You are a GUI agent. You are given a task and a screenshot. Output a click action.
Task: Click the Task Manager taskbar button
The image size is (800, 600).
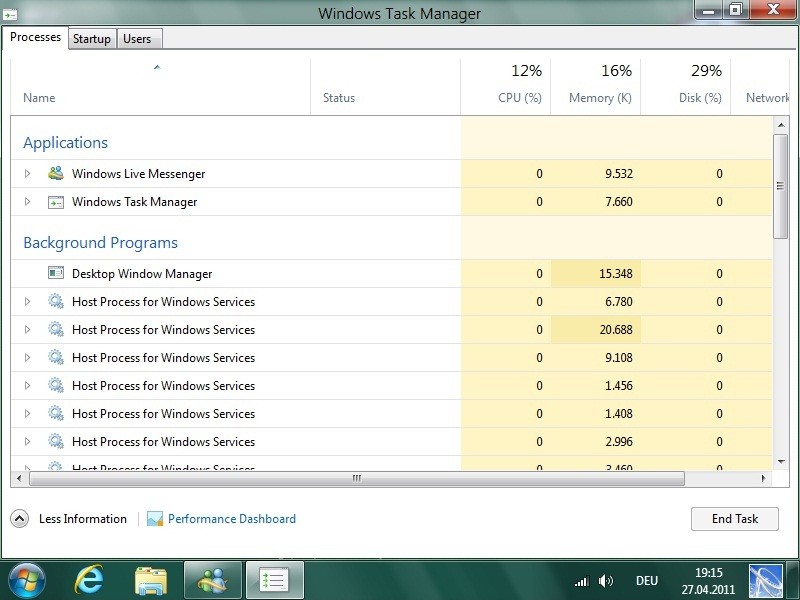point(275,580)
